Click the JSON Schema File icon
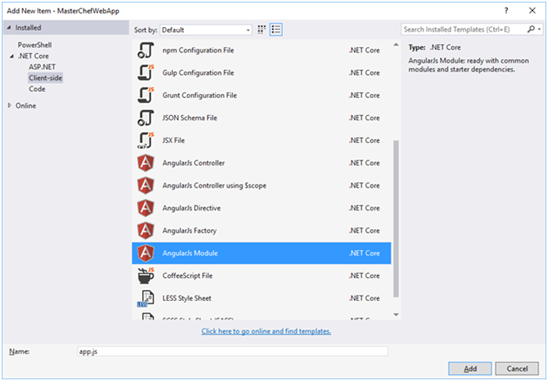Screen dimensions: 548x381 145,118
